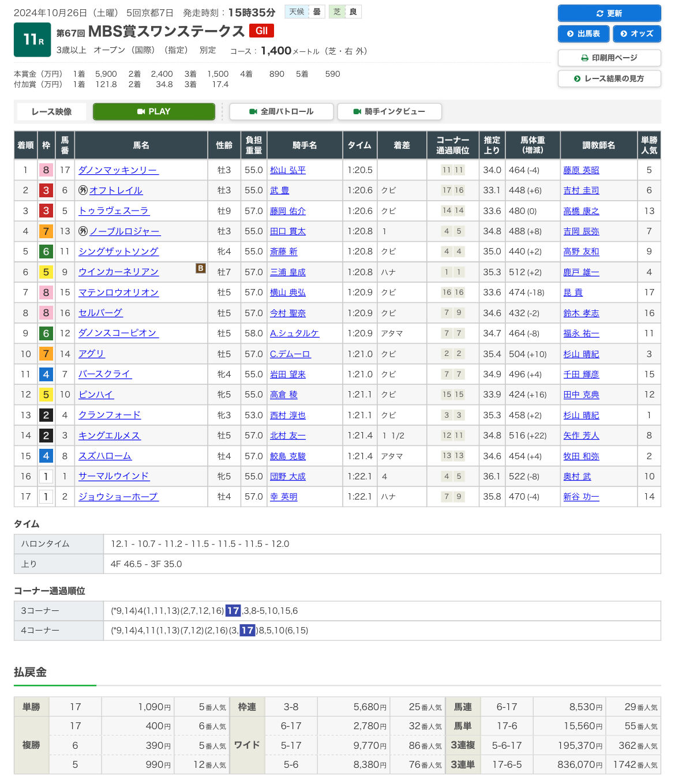Viewport: 675px width, 784px height.
Task: Open jockey 武 豊 link
Action: coord(280,190)
